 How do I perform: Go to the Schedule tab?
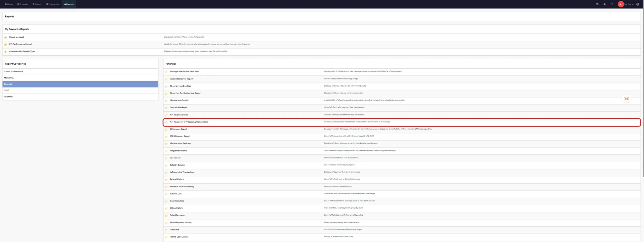[x=23, y=4]
